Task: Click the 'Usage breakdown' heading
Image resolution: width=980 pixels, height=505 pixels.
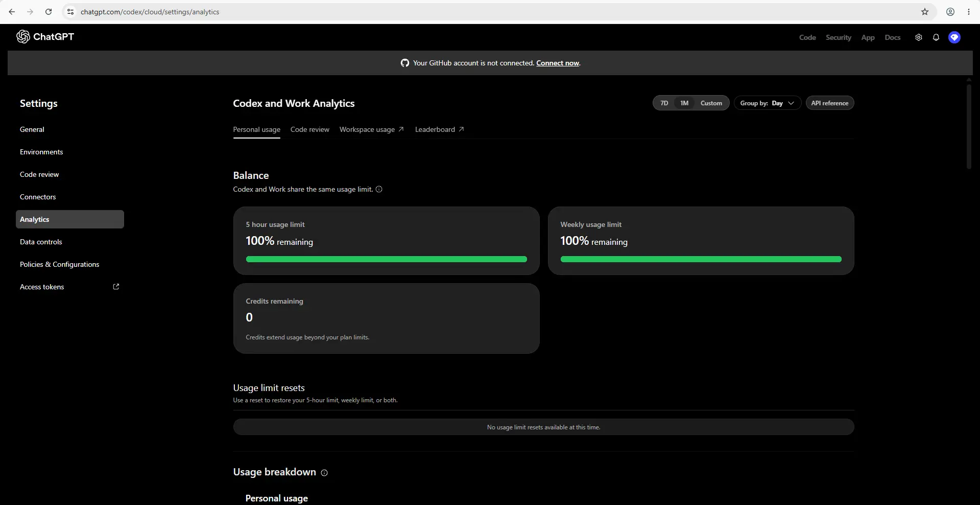Action: [x=275, y=472]
